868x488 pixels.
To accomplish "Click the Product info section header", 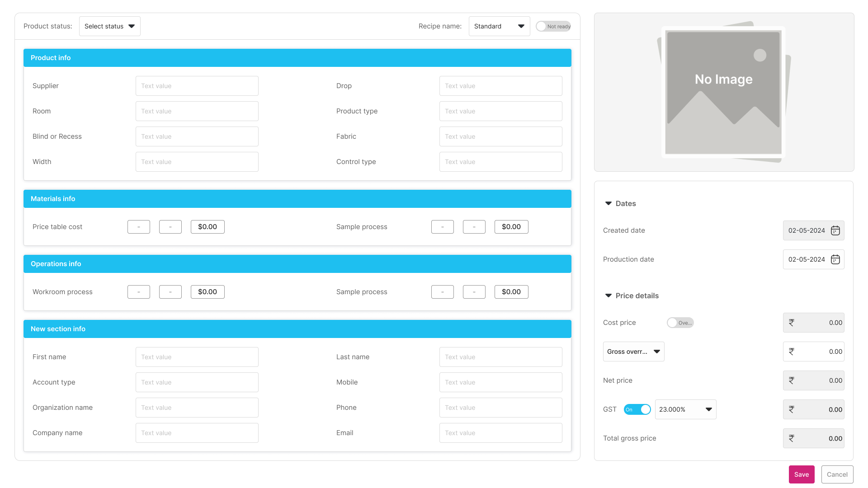I will pos(297,58).
